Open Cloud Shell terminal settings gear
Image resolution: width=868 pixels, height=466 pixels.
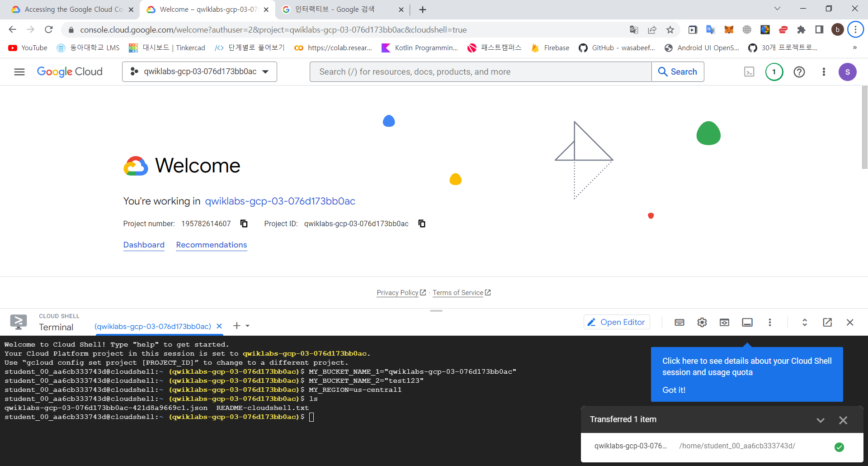click(x=702, y=322)
